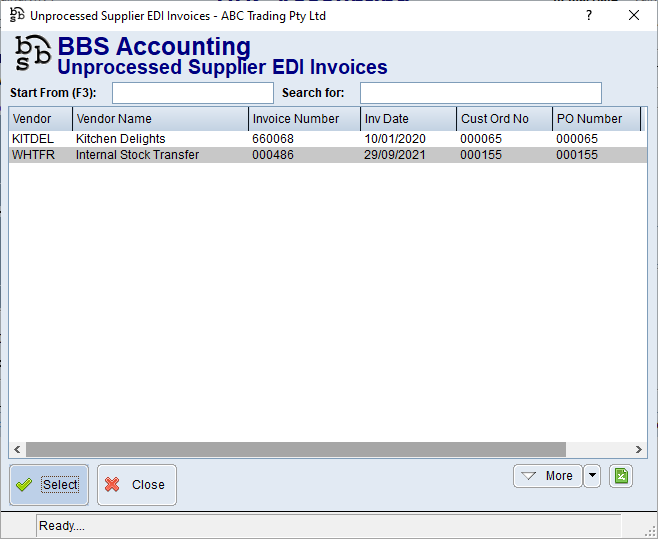Viewport: 658px width, 539px height.
Task: Click the PO Number column header
Action: tap(596, 119)
